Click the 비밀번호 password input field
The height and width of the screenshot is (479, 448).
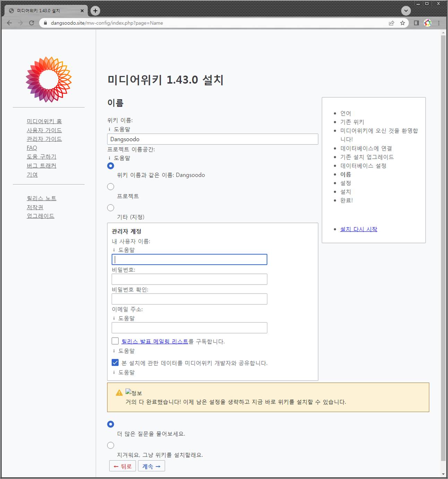[189, 279]
